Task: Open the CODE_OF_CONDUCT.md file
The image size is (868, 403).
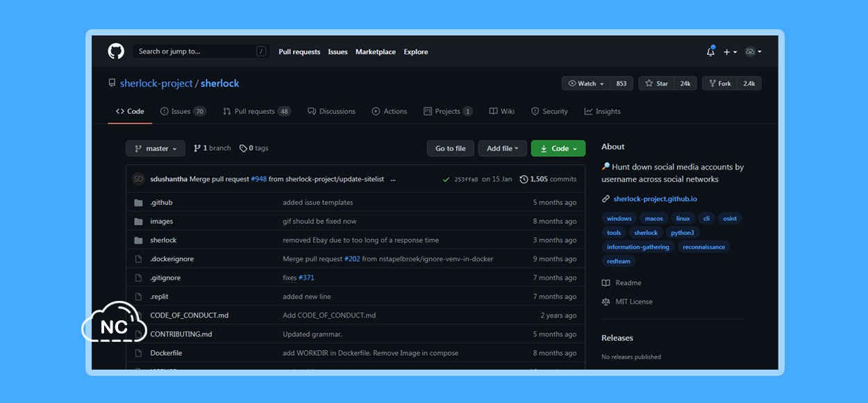Action: tap(189, 315)
